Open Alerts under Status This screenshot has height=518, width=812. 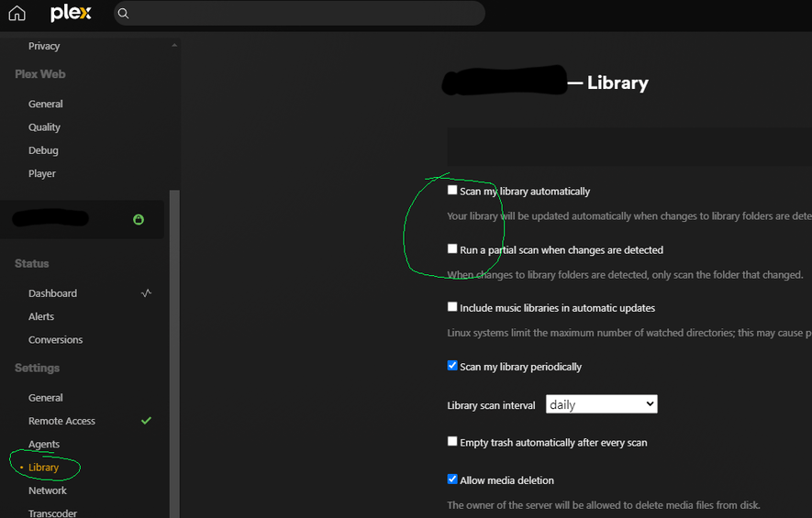(x=41, y=316)
